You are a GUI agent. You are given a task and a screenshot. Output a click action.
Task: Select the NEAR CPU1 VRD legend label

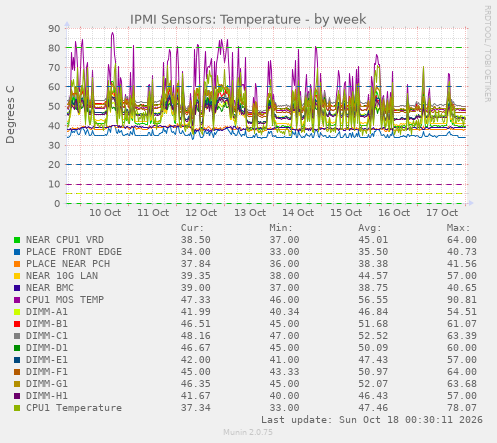click(65, 240)
